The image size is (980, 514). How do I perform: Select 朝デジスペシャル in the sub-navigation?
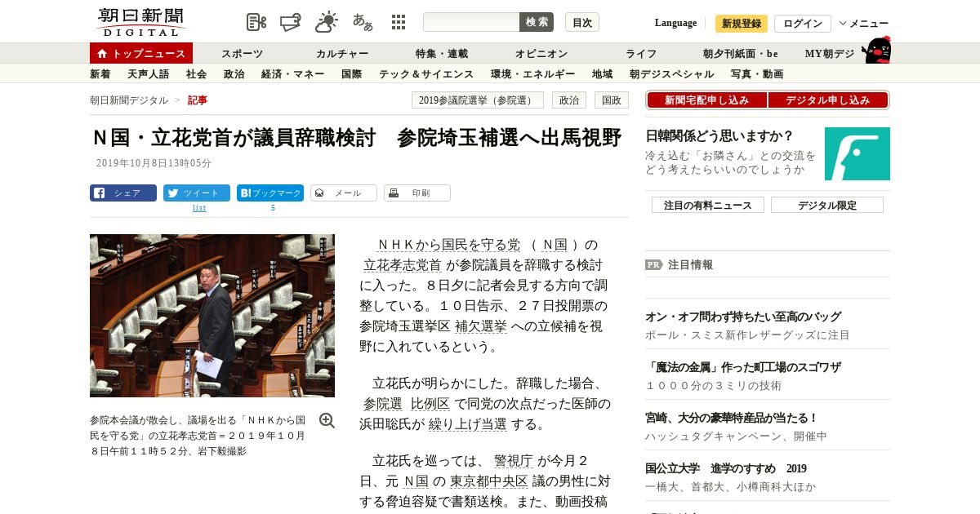pyautogui.click(x=671, y=74)
